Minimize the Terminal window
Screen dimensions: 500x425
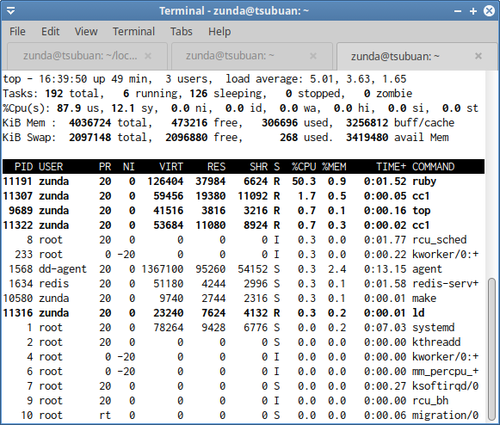tap(458, 11)
